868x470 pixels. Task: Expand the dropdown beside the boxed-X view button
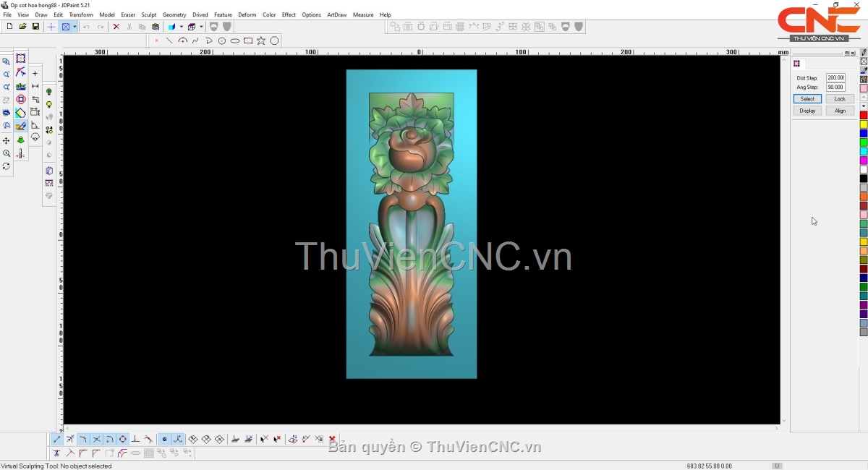pos(75,27)
